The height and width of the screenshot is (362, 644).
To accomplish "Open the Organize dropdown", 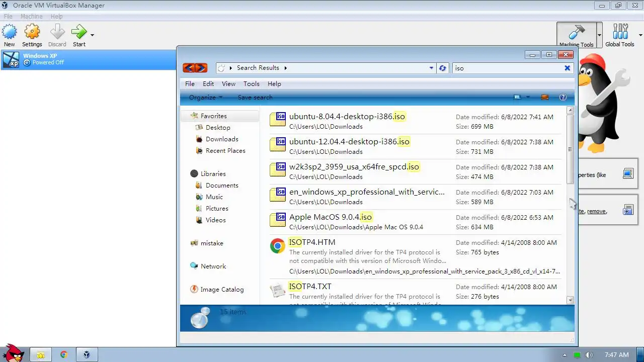I will click(x=206, y=98).
